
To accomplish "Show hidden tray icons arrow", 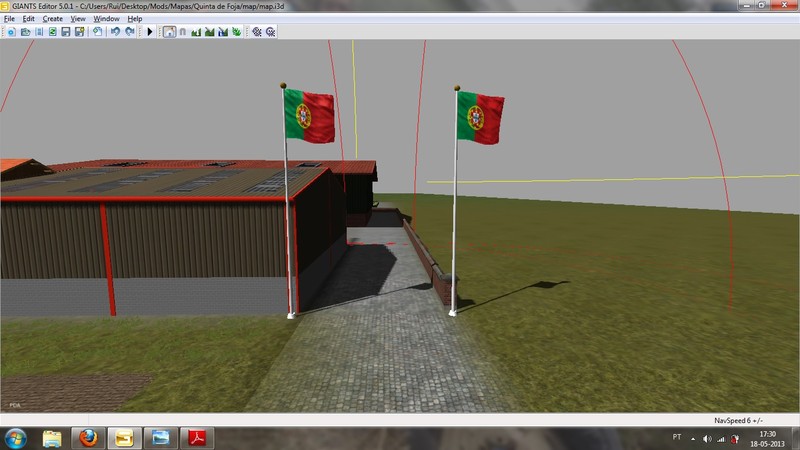I will click(x=693, y=439).
